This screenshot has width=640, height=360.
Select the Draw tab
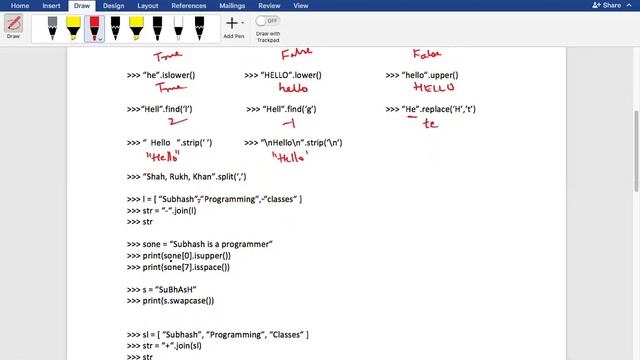82,6
